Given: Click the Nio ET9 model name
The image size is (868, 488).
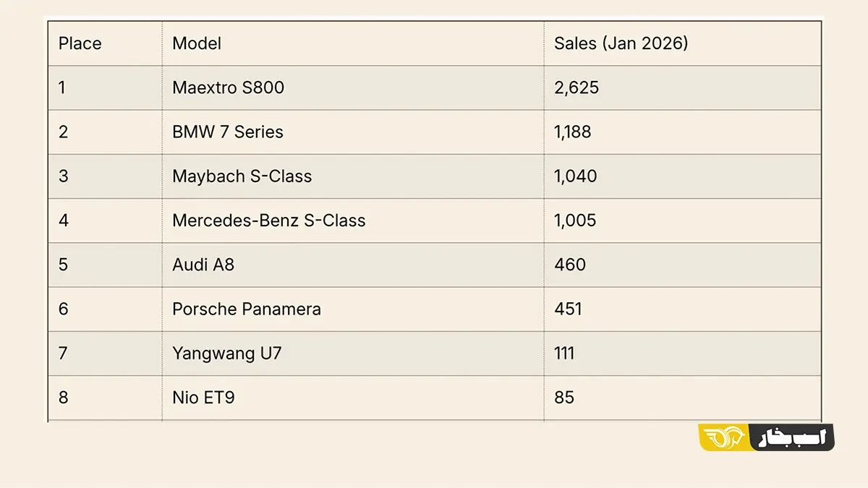Looking at the screenshot, I should (x=203, y=398).
